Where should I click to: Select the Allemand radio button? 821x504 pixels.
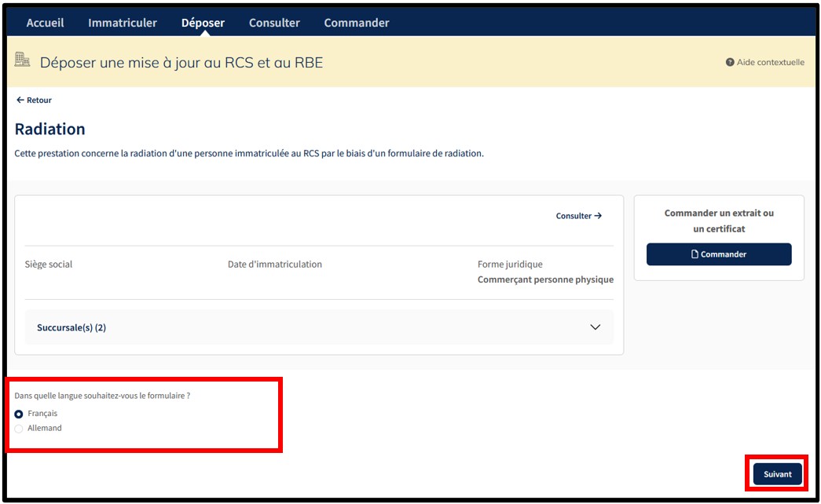(x=19, y=429)
